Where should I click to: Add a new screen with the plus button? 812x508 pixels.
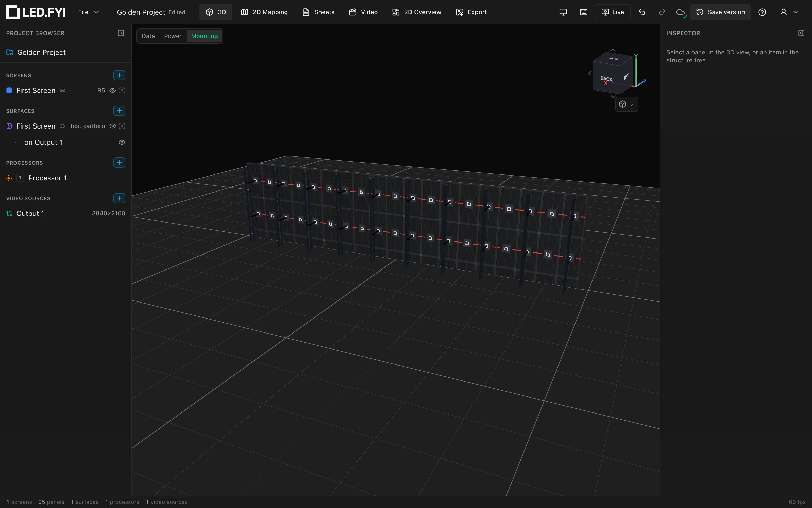pyautogui.click(x=119, y=75)
